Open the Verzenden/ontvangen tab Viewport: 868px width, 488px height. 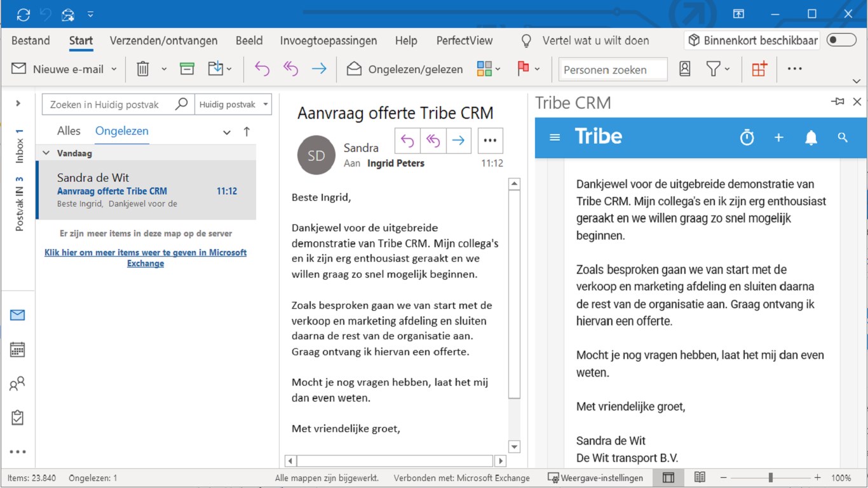(x=163, y=41)
